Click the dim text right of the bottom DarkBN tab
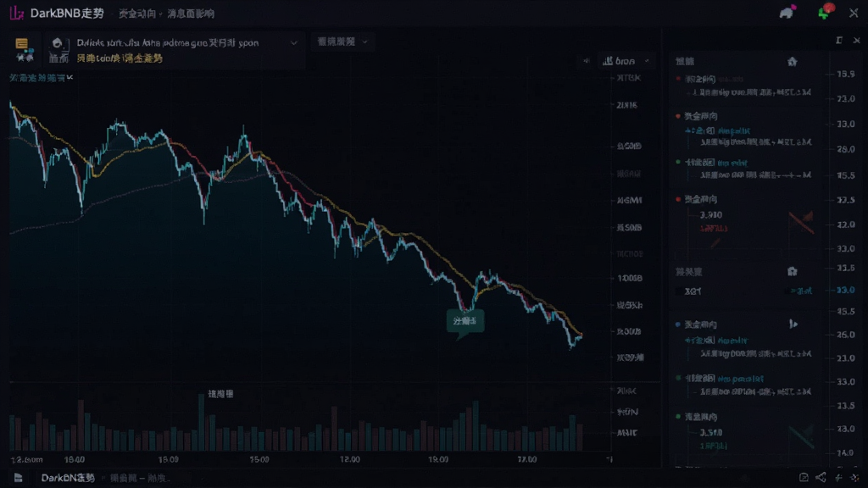The image size is (868, 488). pyautogui.click(x=140, y=478)
